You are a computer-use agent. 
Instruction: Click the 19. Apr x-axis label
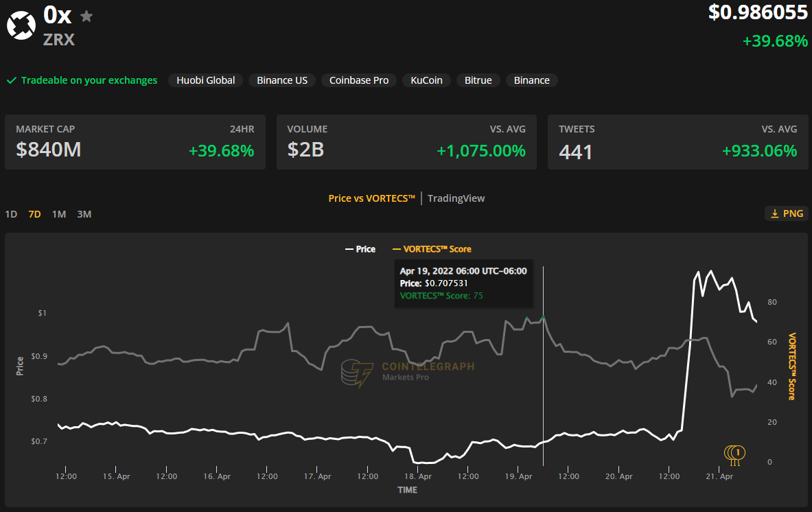pyautogui.click(x=518, y=476)
